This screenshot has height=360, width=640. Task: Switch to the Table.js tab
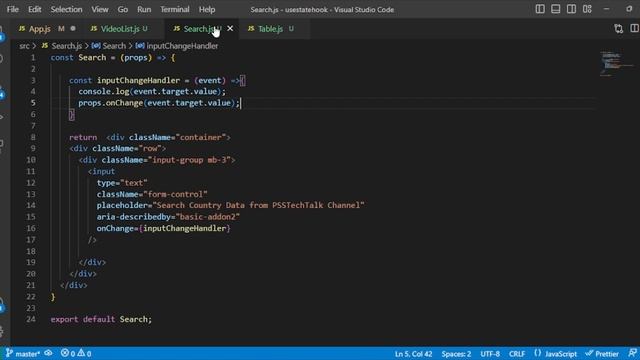click(270, 29)
